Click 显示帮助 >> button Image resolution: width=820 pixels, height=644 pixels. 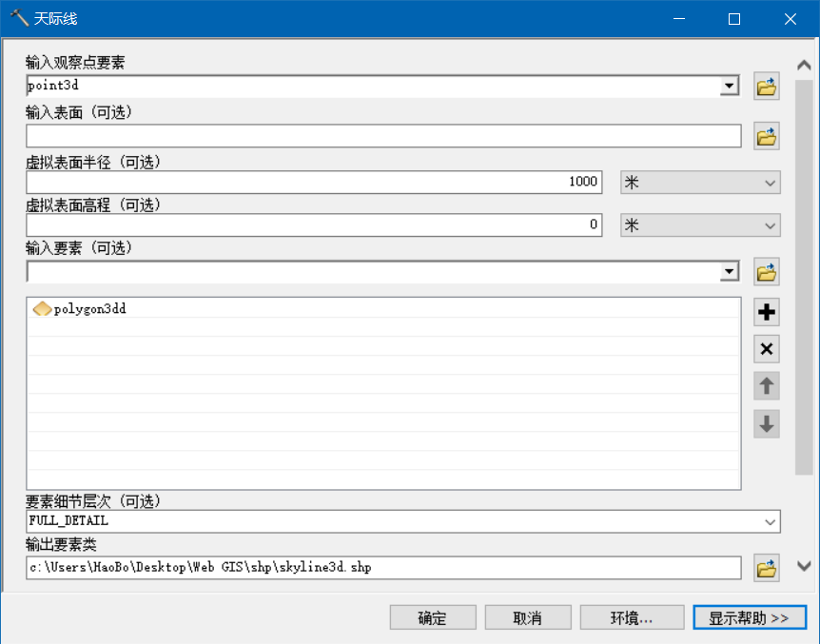(750, 618)
